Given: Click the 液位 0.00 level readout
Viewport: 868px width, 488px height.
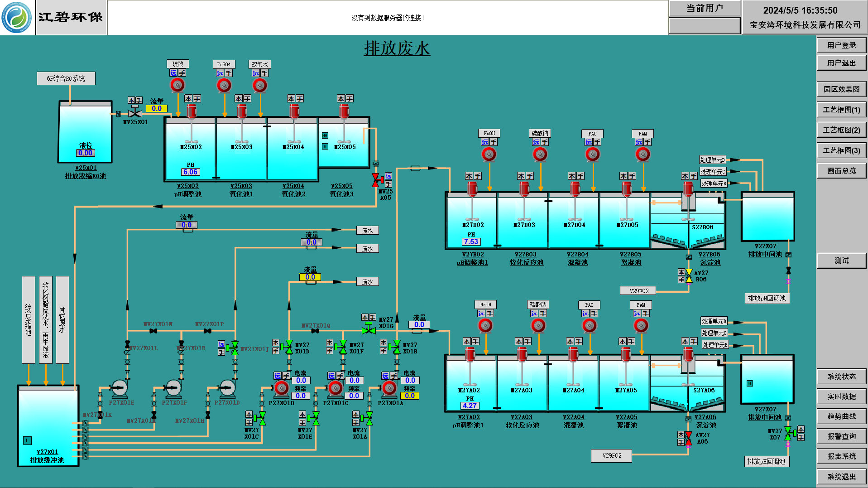Looking at the screenshot, I should pyautogui.click(x=85, y=153).
